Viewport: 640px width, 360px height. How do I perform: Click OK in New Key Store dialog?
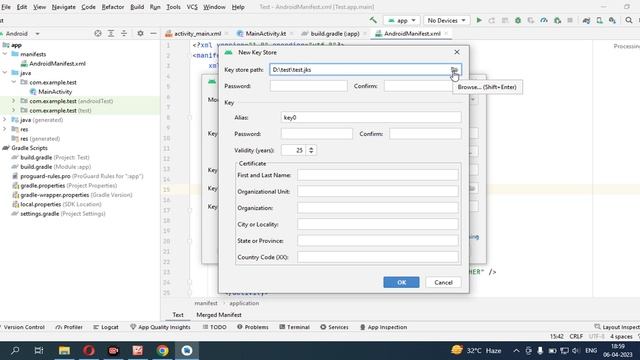[x=401, y=282]
